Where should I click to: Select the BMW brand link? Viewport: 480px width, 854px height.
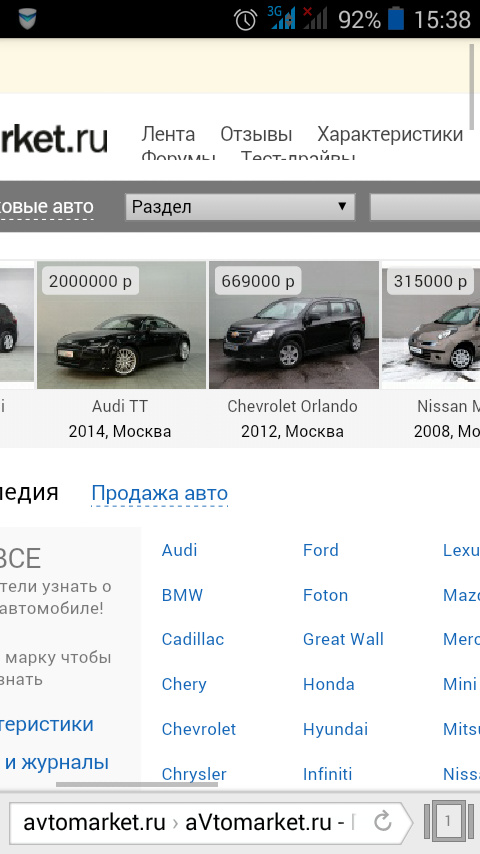(182, 595)
